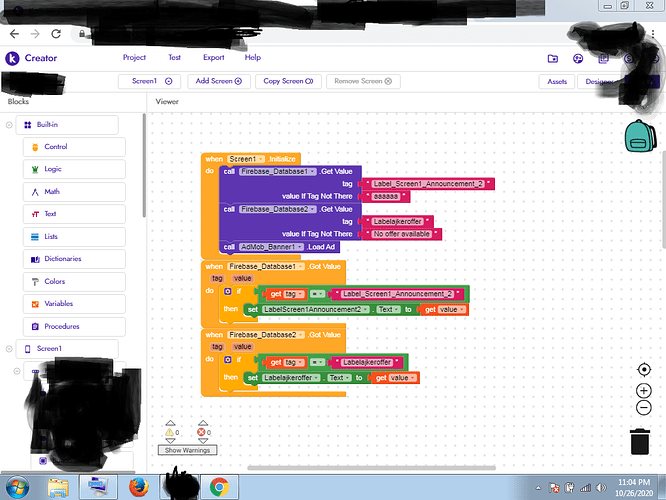Open the Screen1 screen selector dropdown

click(150, 81)
